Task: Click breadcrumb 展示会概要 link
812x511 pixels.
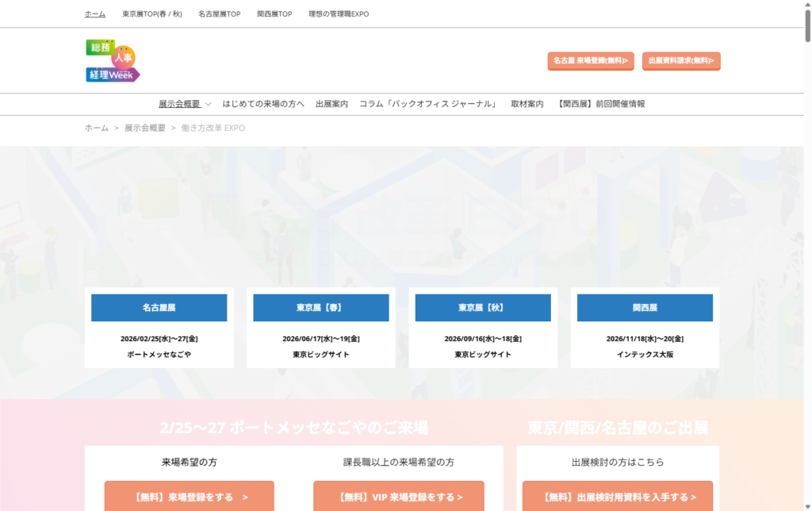Action: coord(145,128)
